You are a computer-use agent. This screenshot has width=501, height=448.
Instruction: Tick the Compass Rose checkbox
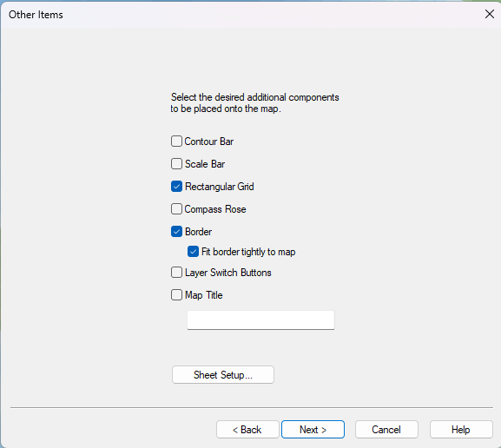pyautogui.click(x=176, y=209)
